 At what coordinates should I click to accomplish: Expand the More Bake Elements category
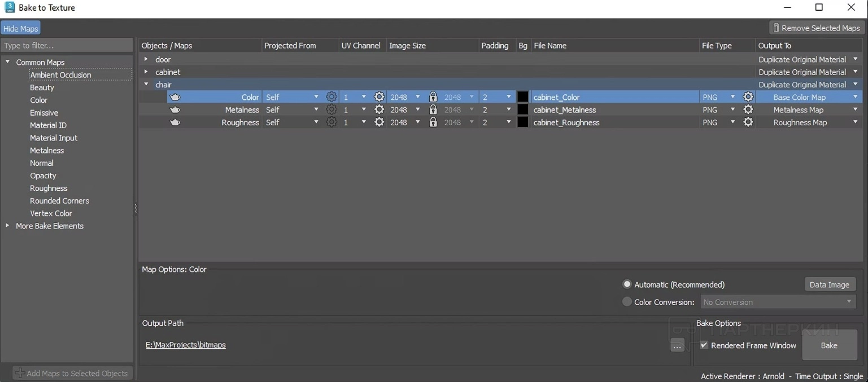pos(7,226)
